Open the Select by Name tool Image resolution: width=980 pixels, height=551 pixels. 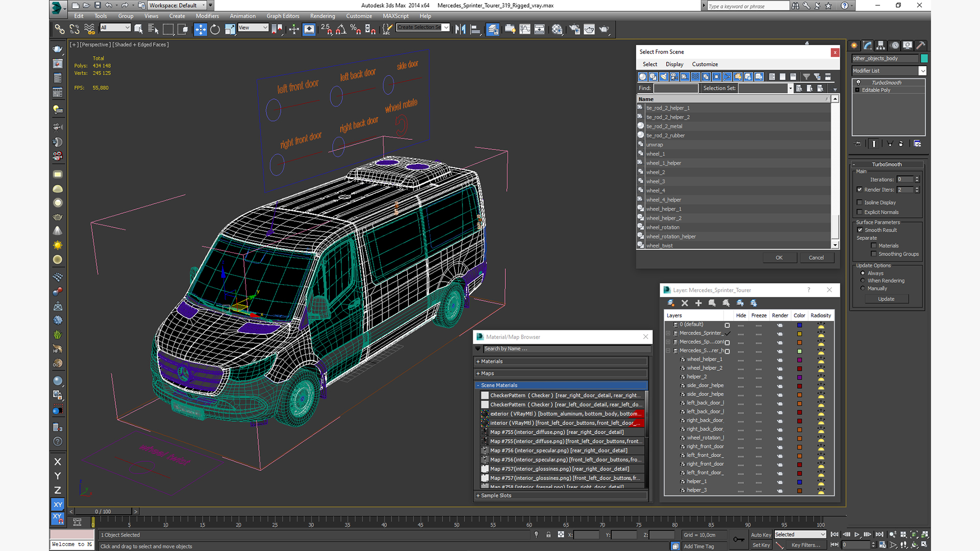tap(153, 30)
